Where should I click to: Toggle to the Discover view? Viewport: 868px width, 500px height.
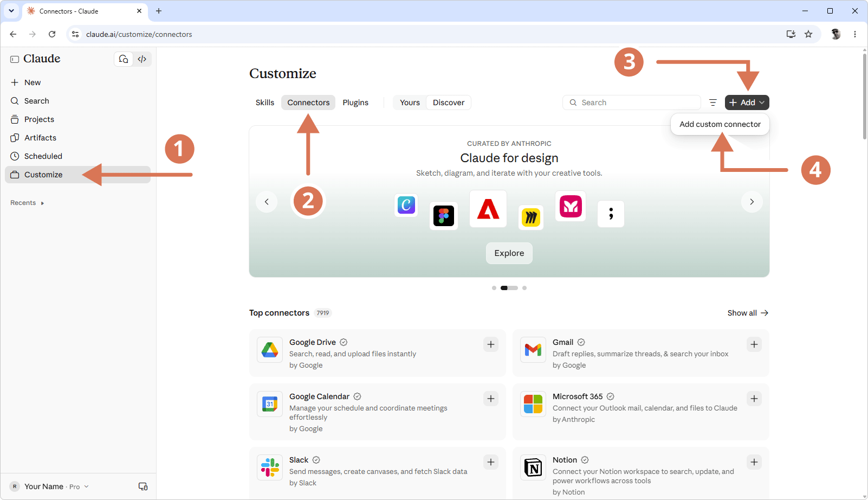(449, 102)
